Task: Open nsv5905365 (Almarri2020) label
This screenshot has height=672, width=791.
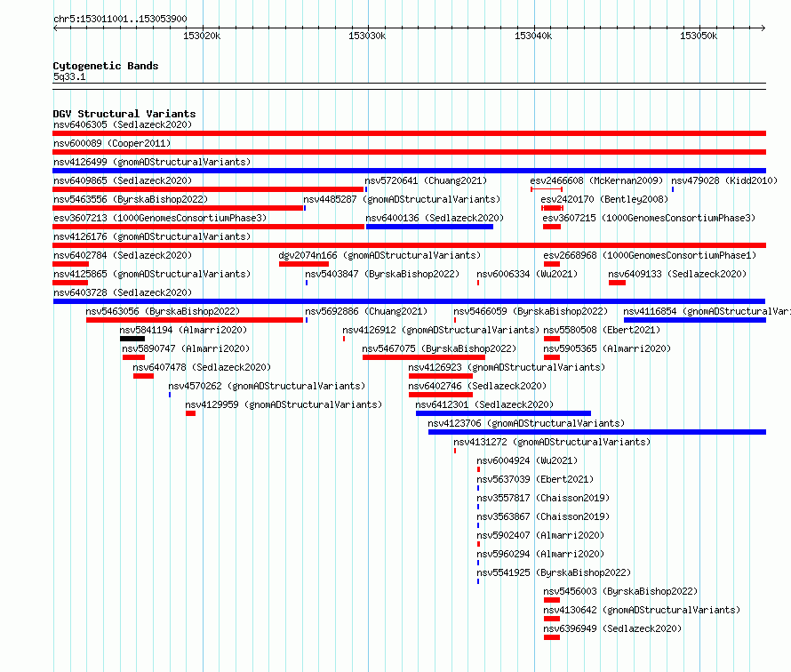Action: point(607,348)
